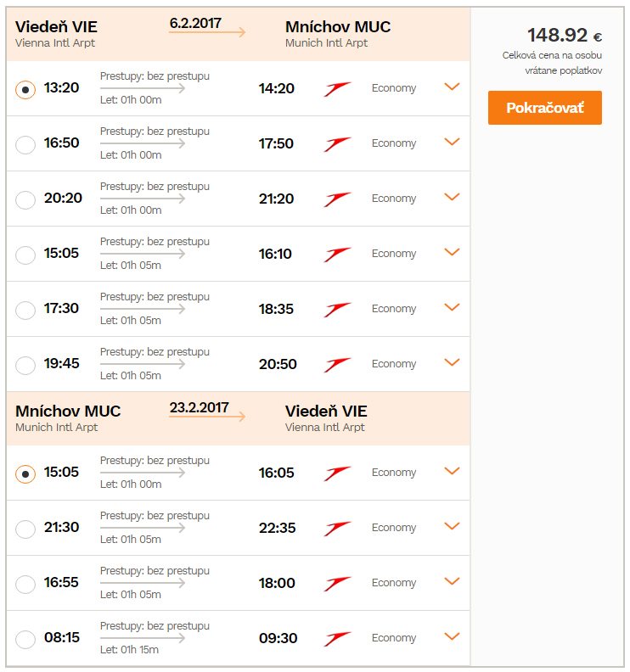
Task: Click the 6.2.2017 outbound date header
Action: pyautogui.click(x=195, y=23)
